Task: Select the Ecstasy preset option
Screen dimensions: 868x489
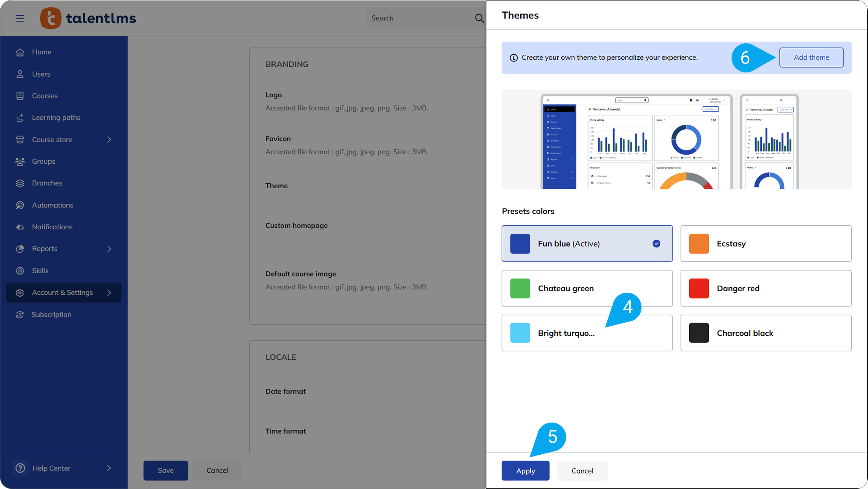Action: [x=765, y=244]
